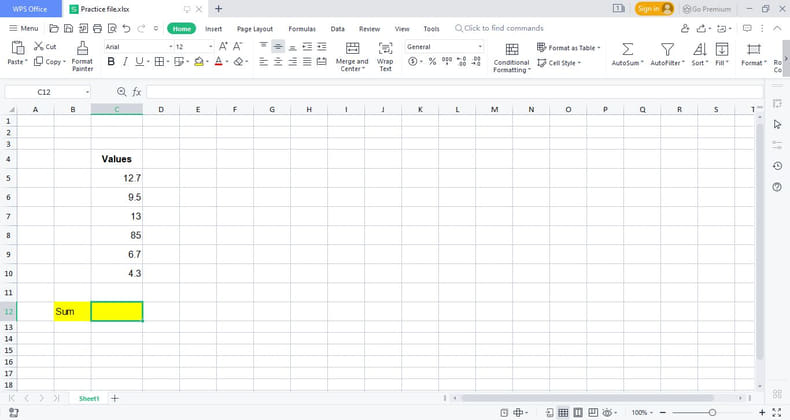Click the Cut button
This screenshot has width=790, height=420.
tap(45, 46)
